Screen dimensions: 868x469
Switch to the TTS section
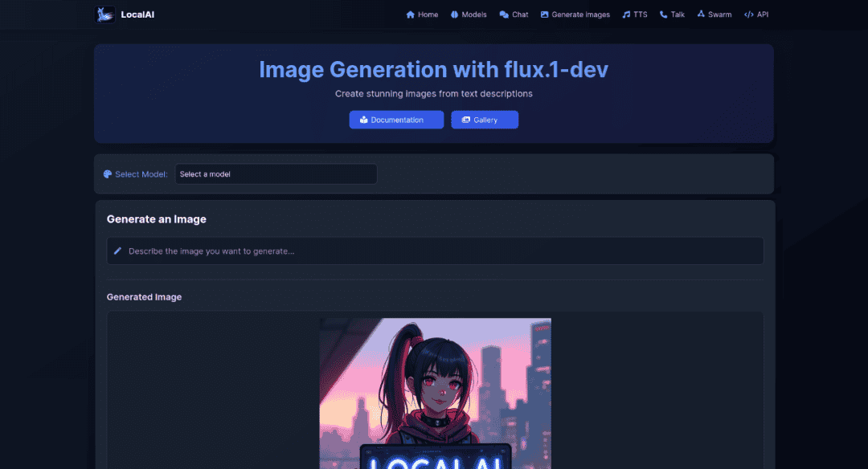(635, 14)
